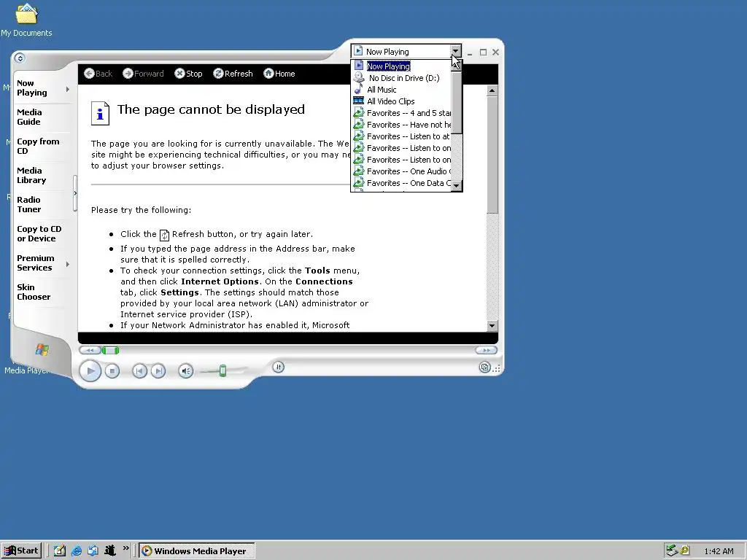Click the fourth quick launch black icon
Image resolution: width=747 pixels, height=560 pixels.
coord(110,551)
